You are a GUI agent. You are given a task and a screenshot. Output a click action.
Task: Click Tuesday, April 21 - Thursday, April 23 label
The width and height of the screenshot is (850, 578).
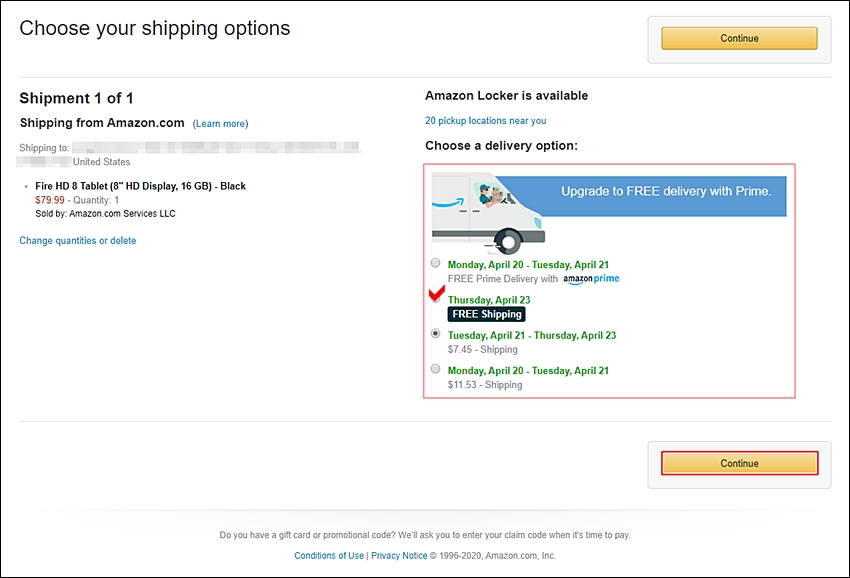coord(532,335)
